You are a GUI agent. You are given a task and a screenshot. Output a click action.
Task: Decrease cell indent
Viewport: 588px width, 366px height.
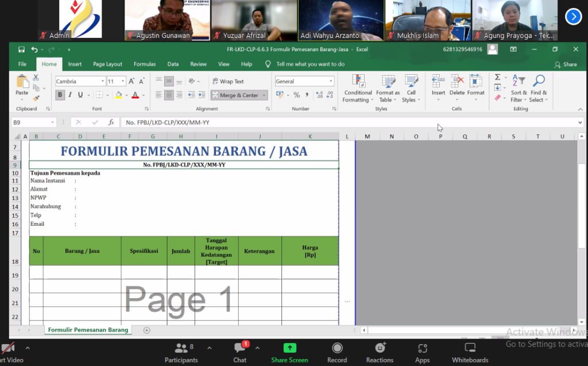pyautogui.click(x=191, y=95)
